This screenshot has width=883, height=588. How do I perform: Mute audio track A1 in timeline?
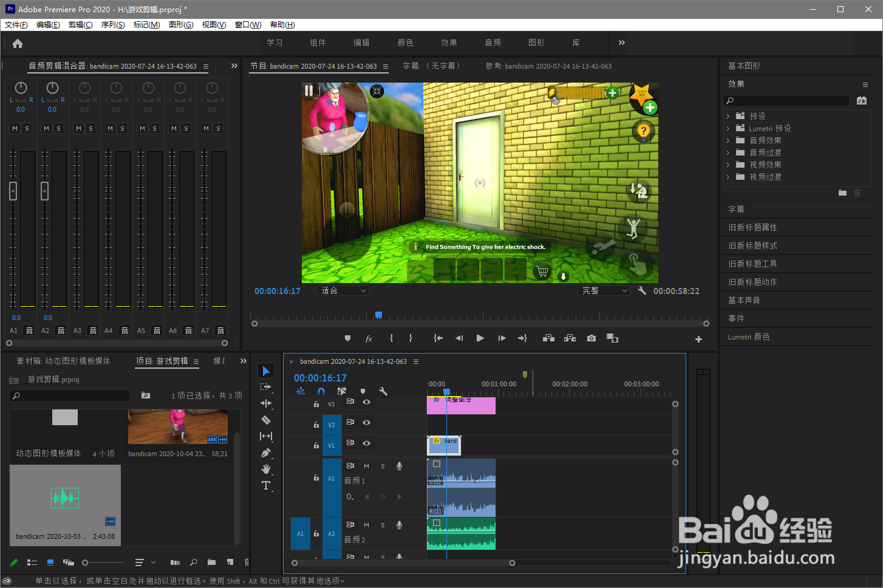[366, 466]
